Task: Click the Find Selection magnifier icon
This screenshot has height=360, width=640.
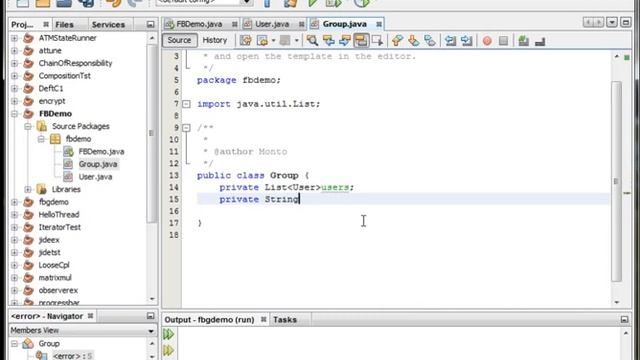Action: (x=312, y=40)
